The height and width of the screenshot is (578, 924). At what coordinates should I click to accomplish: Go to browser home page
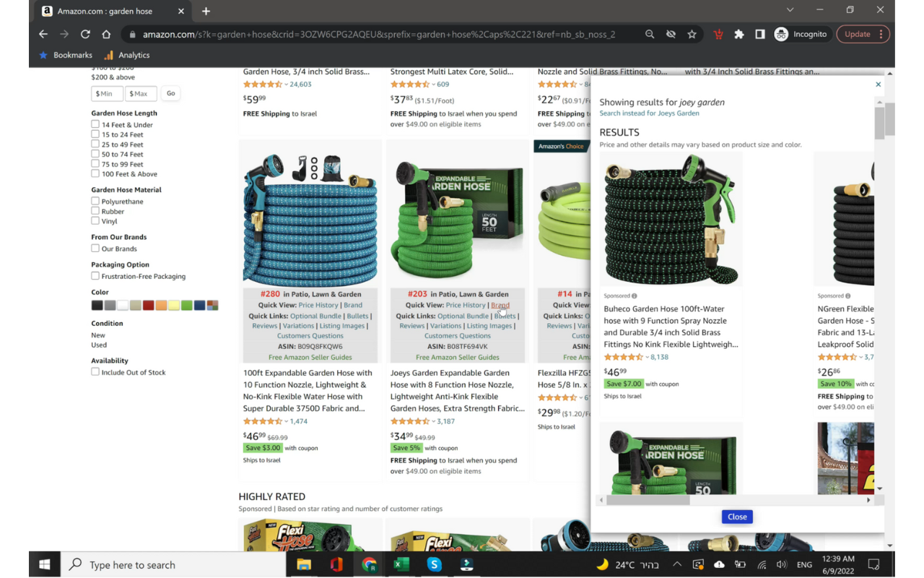point(106,34)
